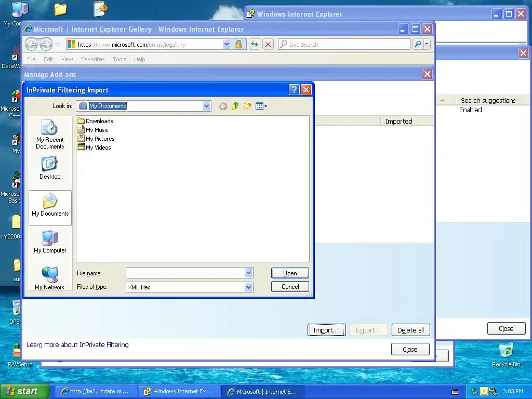Viewport: 532px width, 399px height.
Task: Expand the Look in dropdown
Action: (x=206, y=106)
